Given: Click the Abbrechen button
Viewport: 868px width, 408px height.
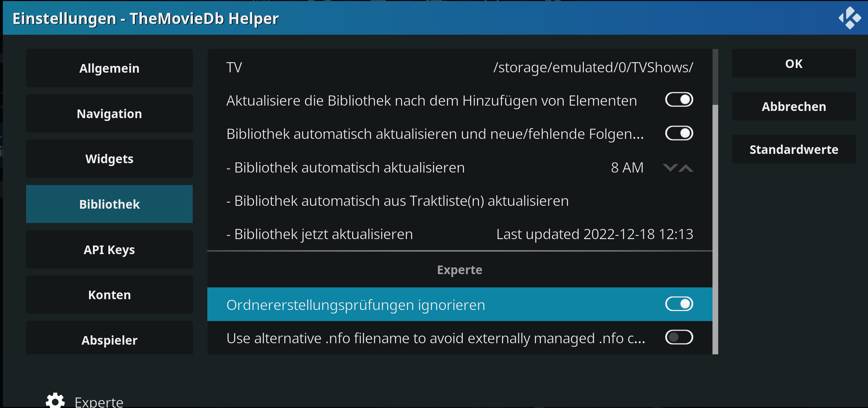Looking at the screenshot, I should pyautogui.click(x=794, y=106).
